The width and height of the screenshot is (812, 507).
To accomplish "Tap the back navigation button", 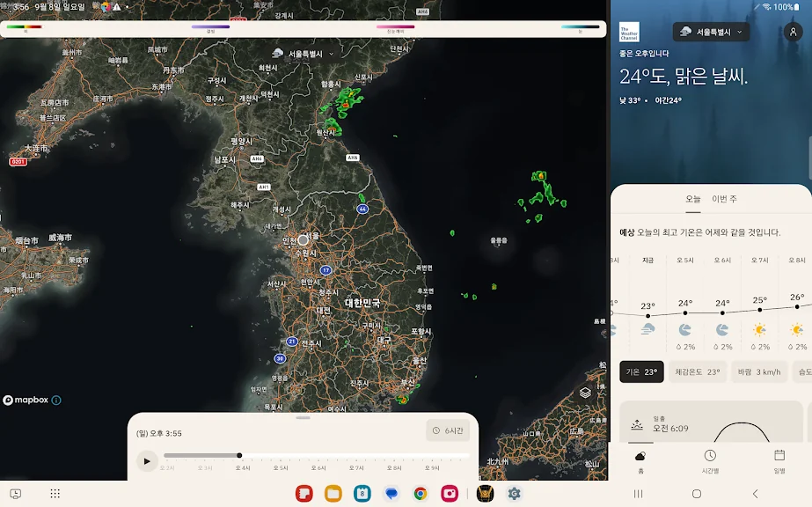I will tap(755, 494).
